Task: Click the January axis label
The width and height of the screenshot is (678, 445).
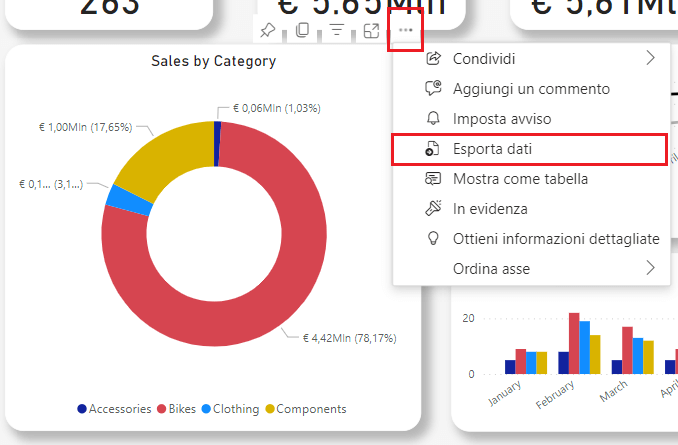Action: point(505,393)
